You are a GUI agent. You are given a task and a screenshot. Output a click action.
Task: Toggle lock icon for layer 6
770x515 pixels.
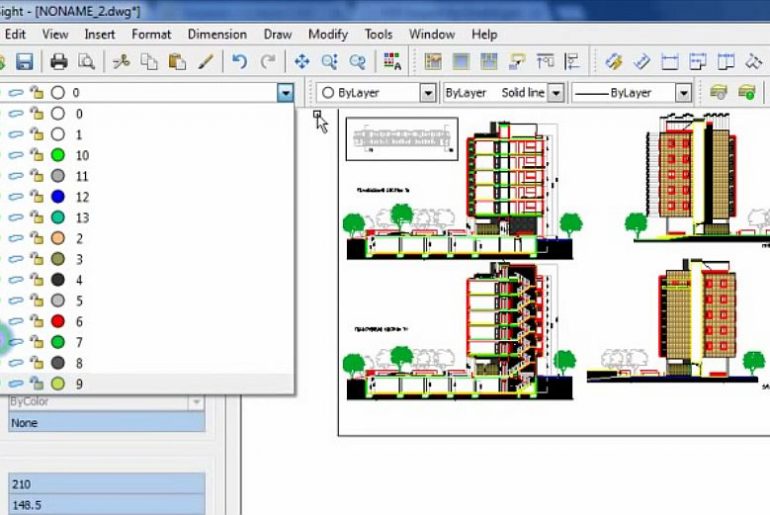point(36,321)
